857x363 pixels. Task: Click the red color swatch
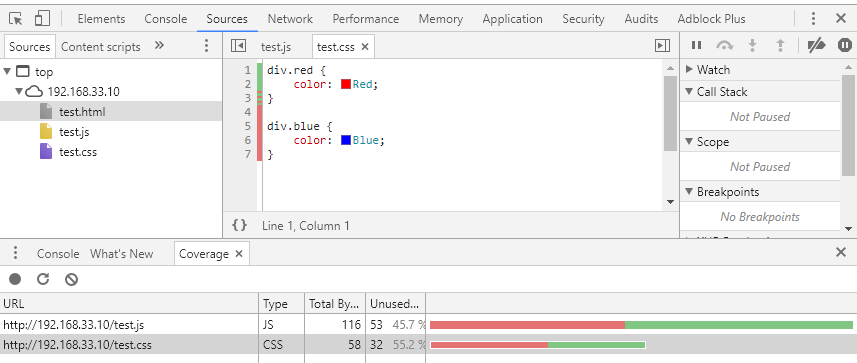coord(345,84)
